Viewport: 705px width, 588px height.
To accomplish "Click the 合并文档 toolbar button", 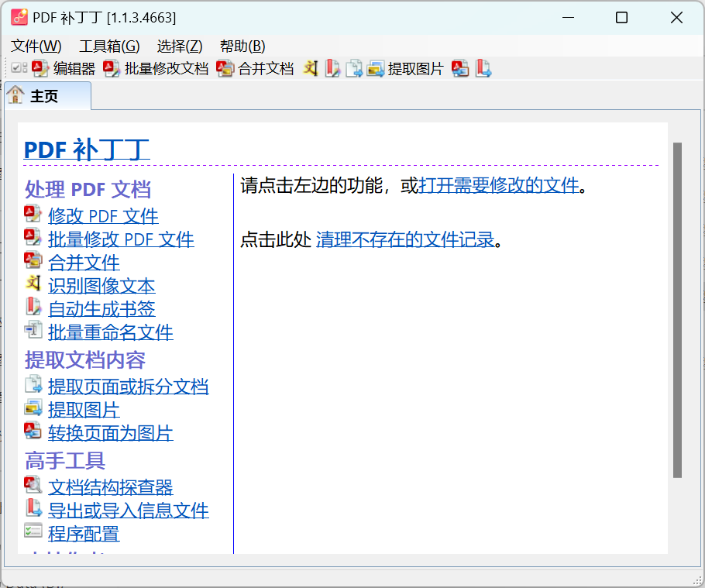I will (x=256, y=69).
